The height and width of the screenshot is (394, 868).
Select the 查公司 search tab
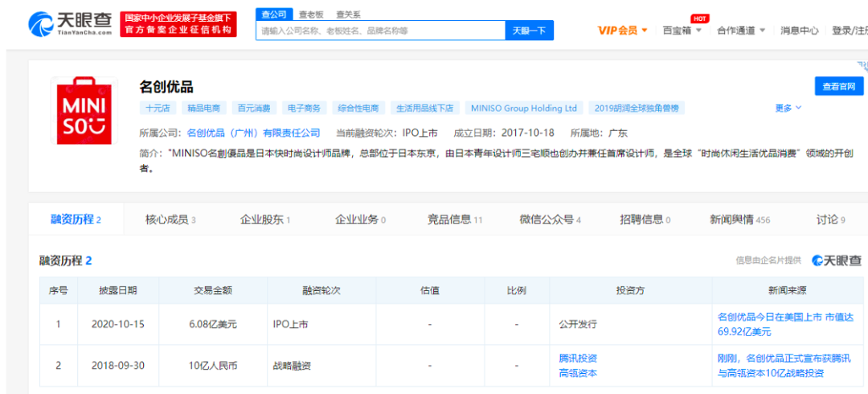274,14
